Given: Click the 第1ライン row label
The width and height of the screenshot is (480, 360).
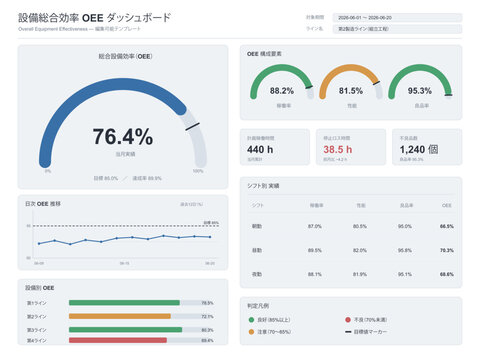Looking at the screenshot, I should [x=37, y=303].
